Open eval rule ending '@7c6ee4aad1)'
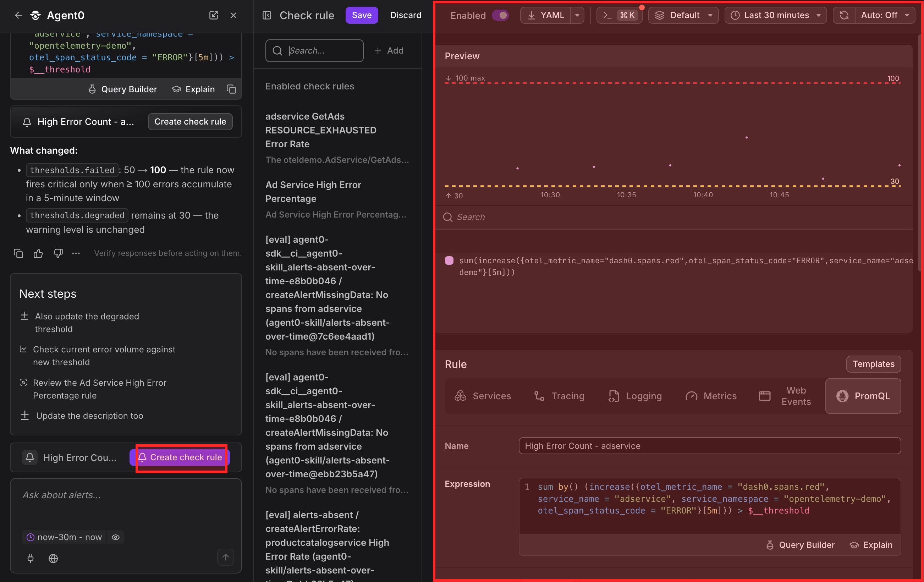 click(x=338, y=295)
